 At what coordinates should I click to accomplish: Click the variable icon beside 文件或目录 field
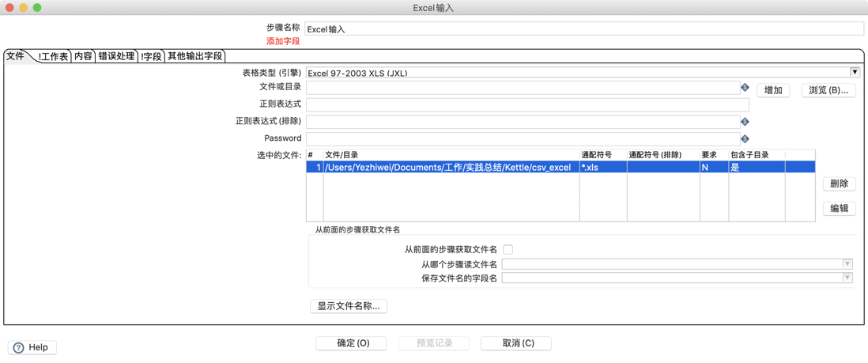pyautogui.click(x=745, y=88)
